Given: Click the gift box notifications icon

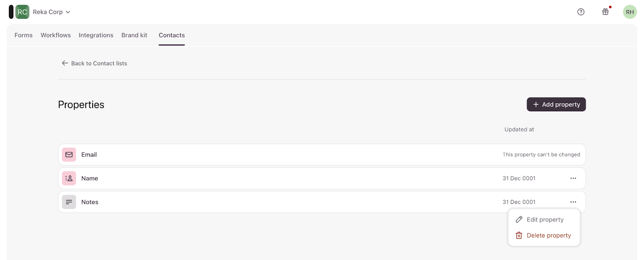Looking at the screenshot, I should (x=605, y=12).
